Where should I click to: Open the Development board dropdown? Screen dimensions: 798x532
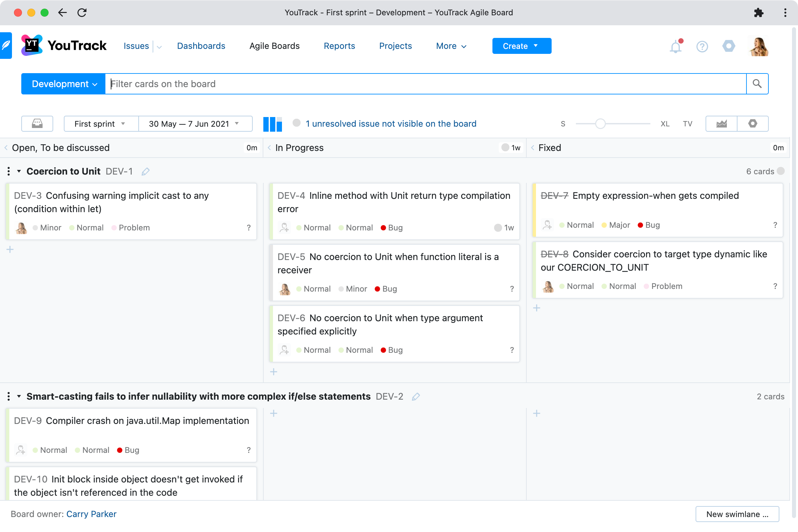pos(64,84)
